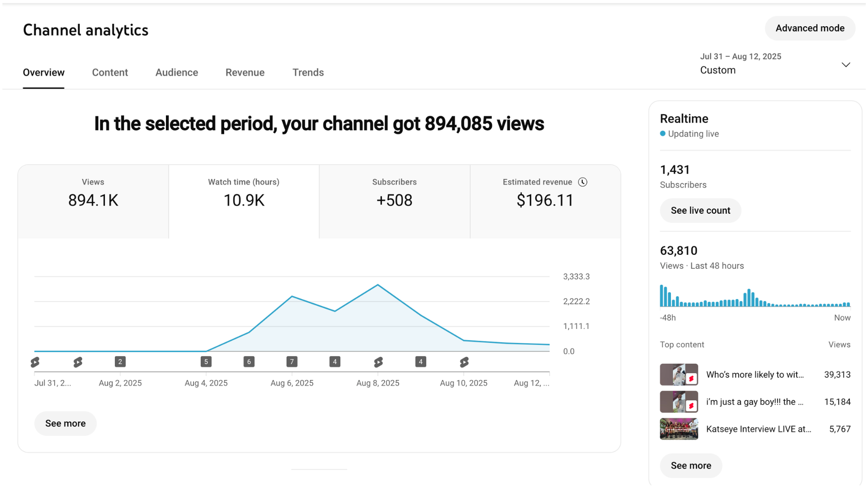Expand the date range dropdown chevron
This screenshot has width=868, height=488.
pyautogui.click(x=846, y=65)
